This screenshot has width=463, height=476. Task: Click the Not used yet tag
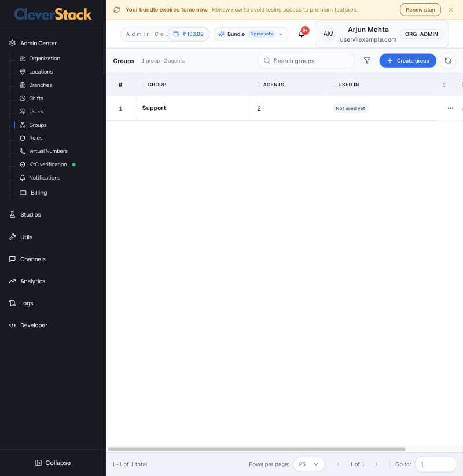coord(350,108)
